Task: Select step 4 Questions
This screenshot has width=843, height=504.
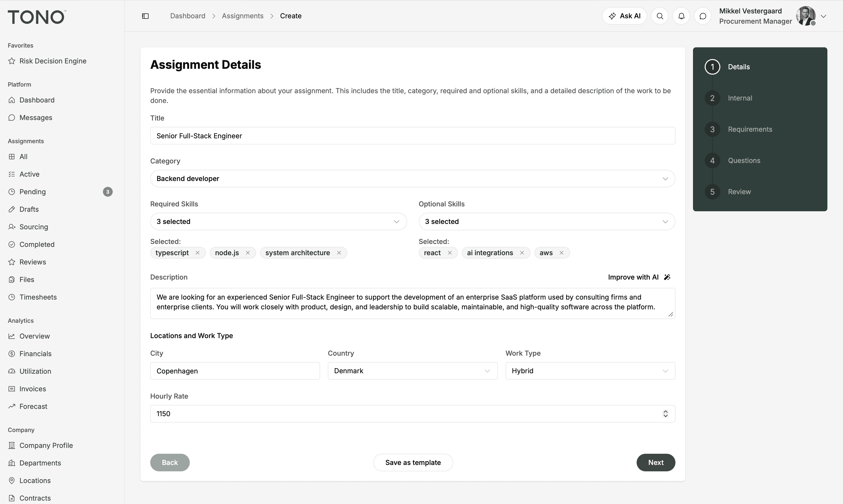Action: (733, 161)
